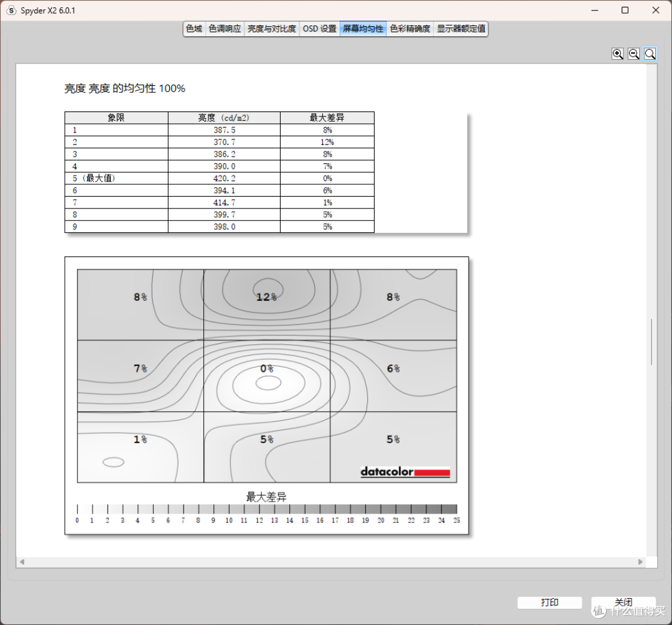Click the 亮度 (cd/m2) column header
The image size is (672, 625).
tap(224, 118)
